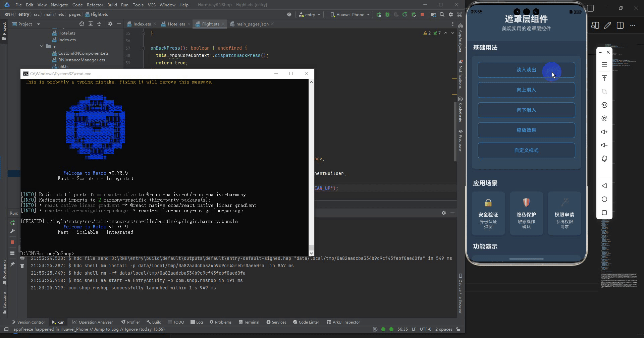Hide the Project panel with minus icon

click(x=119, y=24)
